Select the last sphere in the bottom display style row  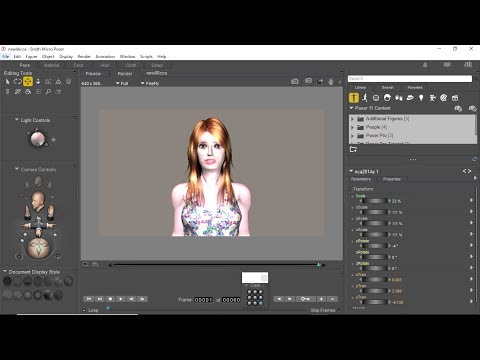[58, 295]
